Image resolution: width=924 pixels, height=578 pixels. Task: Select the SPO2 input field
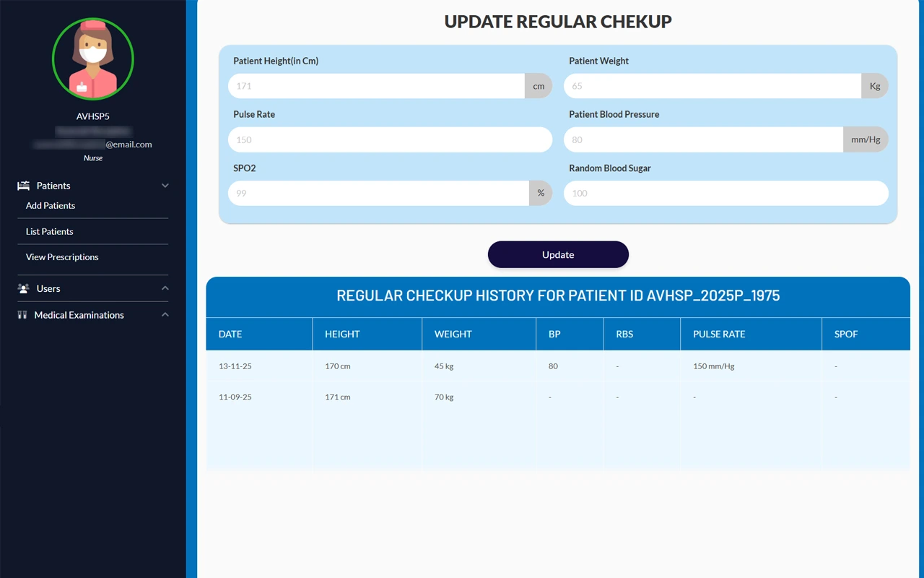[x=378, y=193]
